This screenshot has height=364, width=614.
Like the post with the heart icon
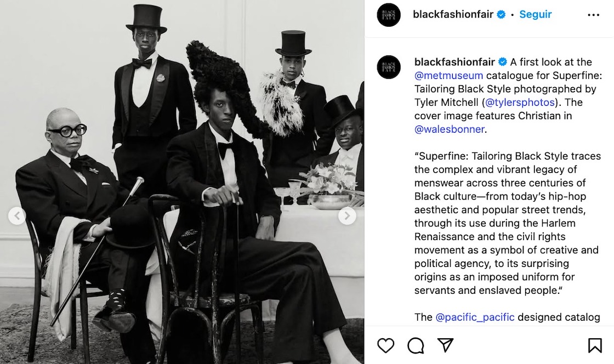click(x=386, y=345)
